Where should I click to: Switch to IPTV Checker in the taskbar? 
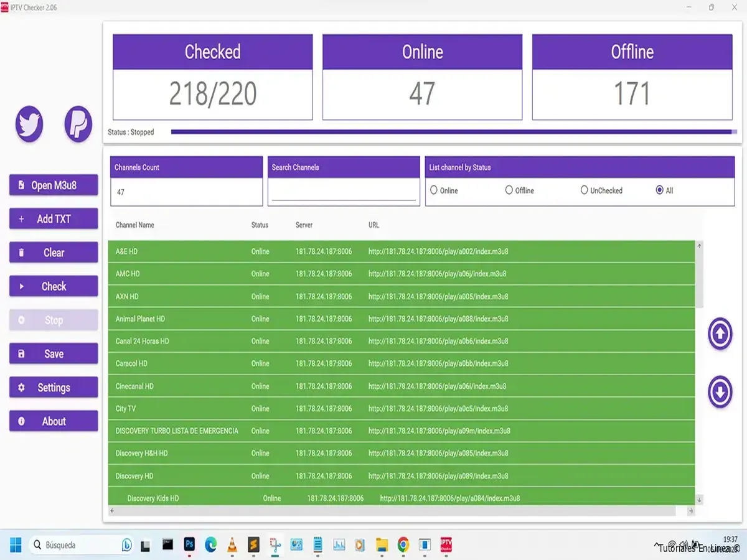point(446,545)
